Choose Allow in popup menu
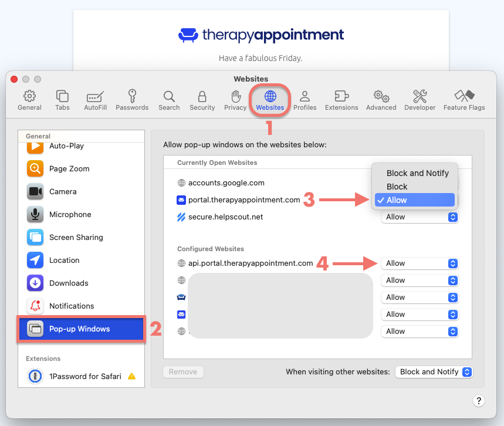The height and width of the screenshot is (426, 504). (x=415, y=200)
